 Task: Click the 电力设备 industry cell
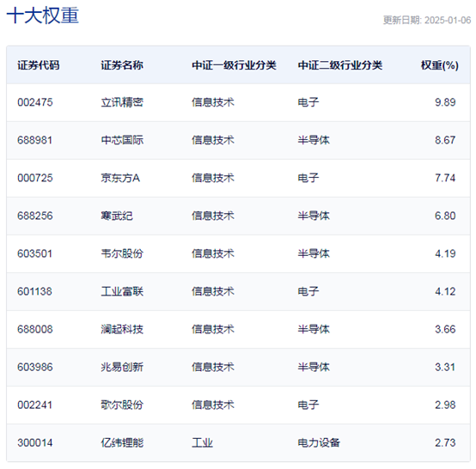pos(319,443)
